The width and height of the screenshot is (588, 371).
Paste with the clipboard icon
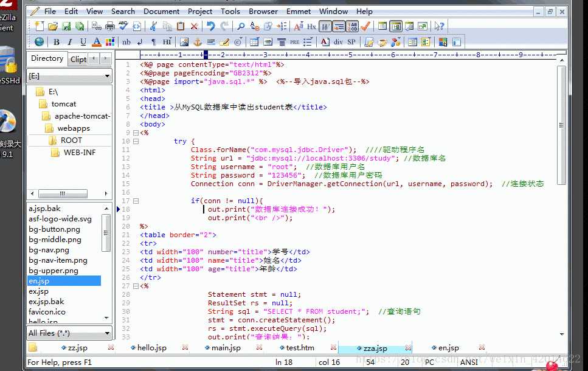click(x=181, y=26)
